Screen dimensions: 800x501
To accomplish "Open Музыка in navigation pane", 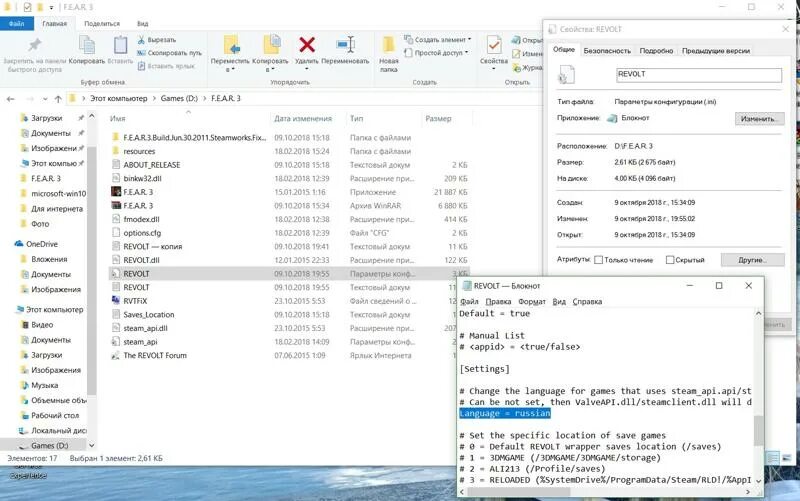I will coord(44,385).
